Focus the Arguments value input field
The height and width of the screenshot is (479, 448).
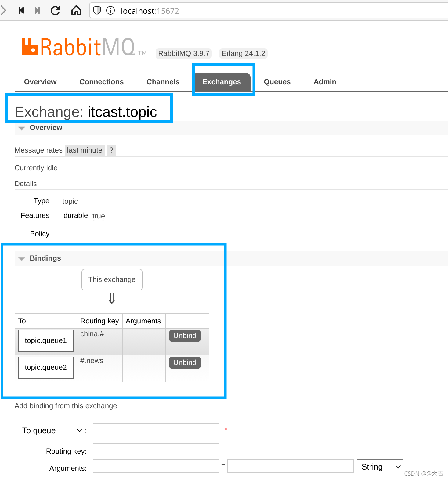coord(291,466)
